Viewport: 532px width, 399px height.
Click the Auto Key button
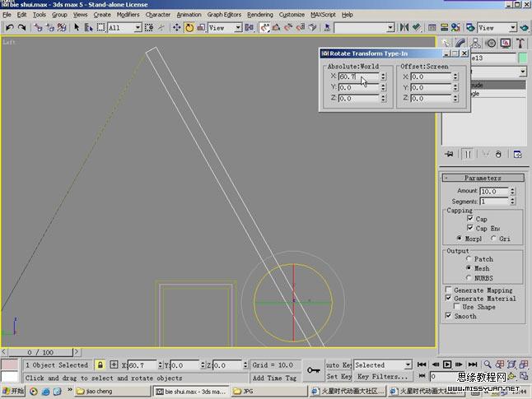point(338,364)
